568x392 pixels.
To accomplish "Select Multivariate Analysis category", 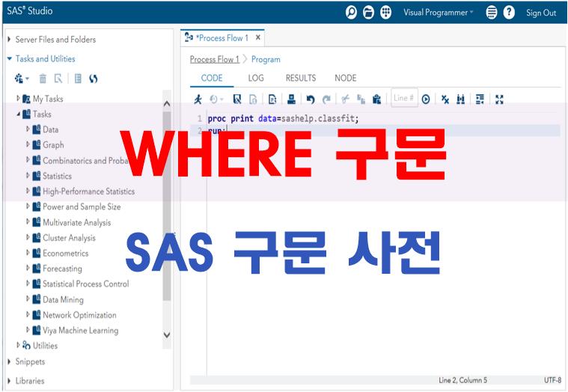I will click(x=76, y=222).
